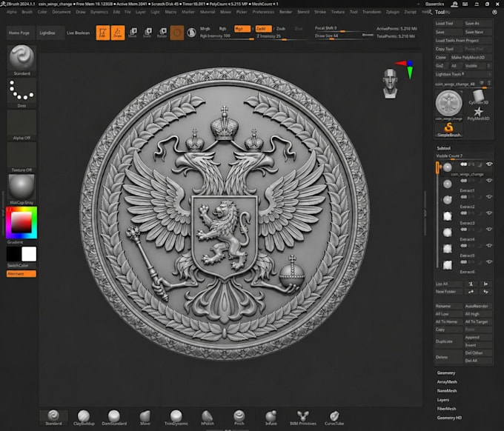Click the Home Page button

click(x=19, y=33)
